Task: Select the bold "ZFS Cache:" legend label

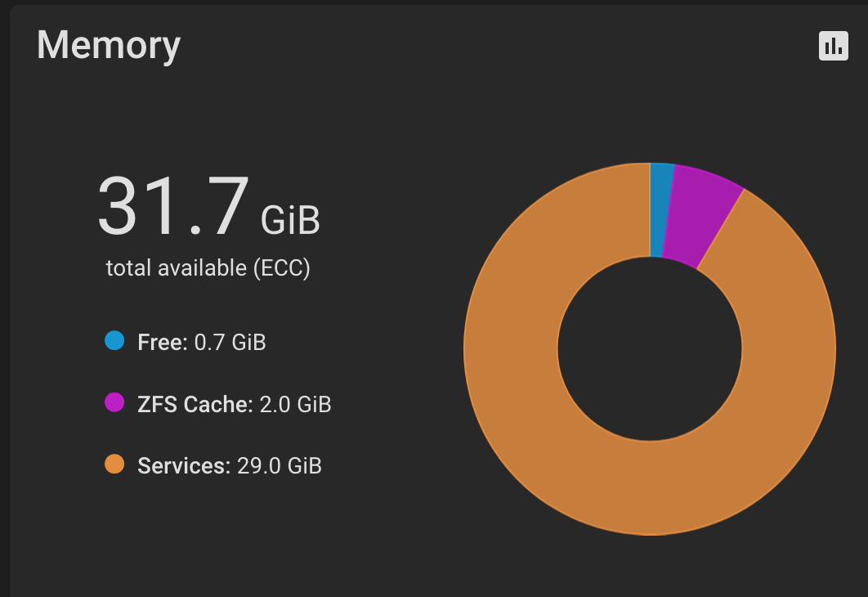Action: coord(195,404)
